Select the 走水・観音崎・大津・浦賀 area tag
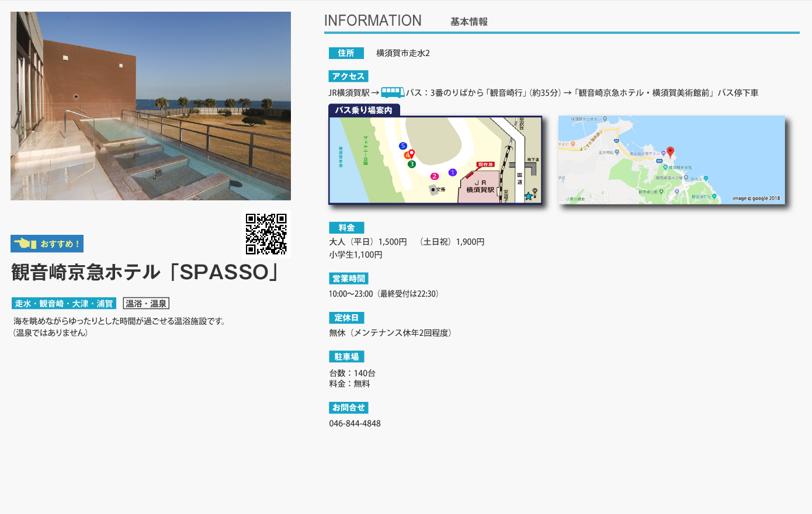Image resolution: width=812 pixels, height=514 pixels. click(x=64, y=304)
